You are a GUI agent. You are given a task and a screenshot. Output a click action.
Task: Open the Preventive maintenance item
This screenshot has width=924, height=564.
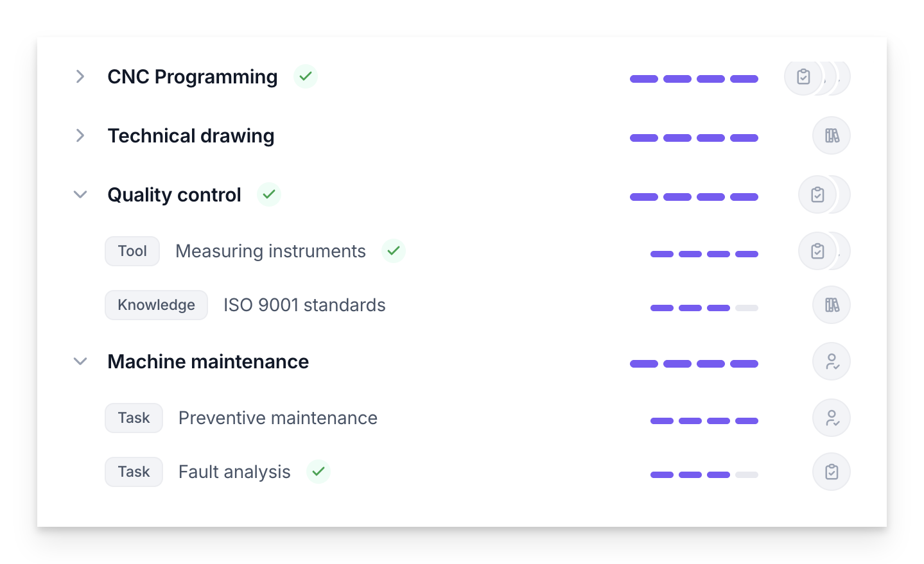click(278, 418)
